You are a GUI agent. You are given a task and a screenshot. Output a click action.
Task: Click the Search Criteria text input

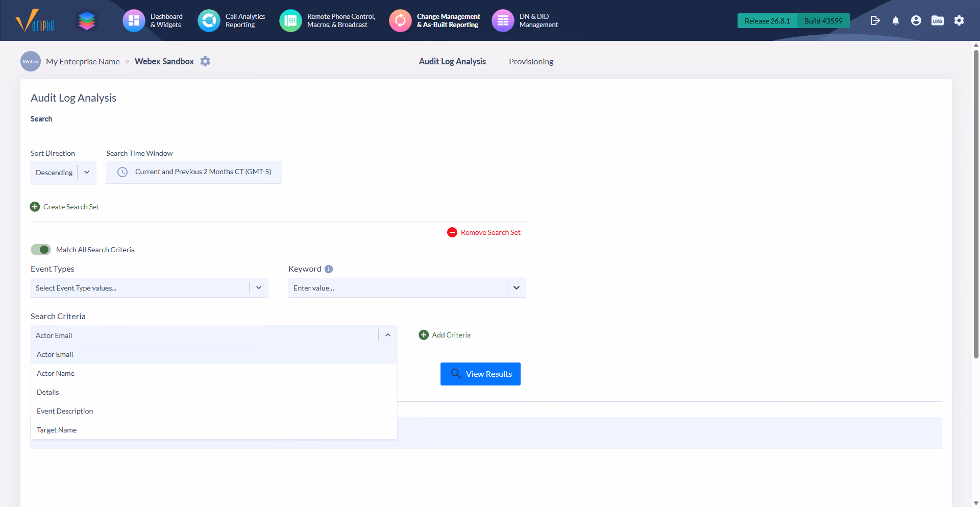click(x=204, y=335)
